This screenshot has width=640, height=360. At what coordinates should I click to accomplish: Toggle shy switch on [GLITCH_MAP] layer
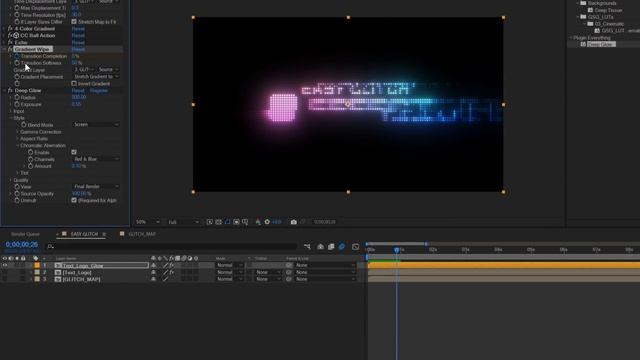coord(153,279)
